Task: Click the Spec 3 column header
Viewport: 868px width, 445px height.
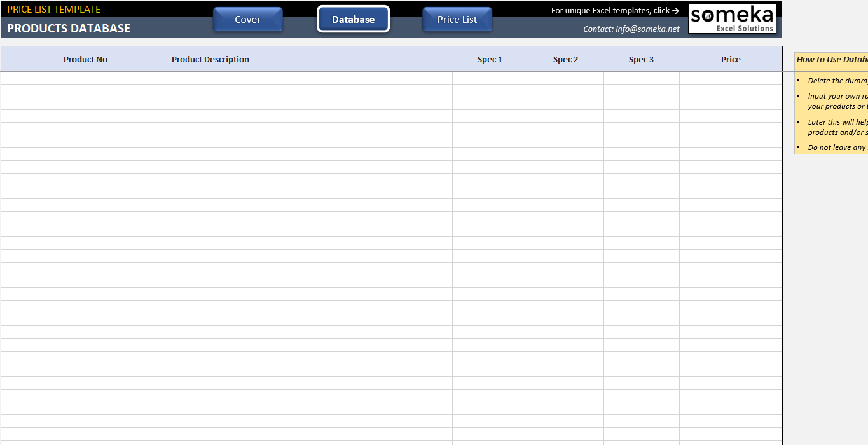Action: point(641,59)
